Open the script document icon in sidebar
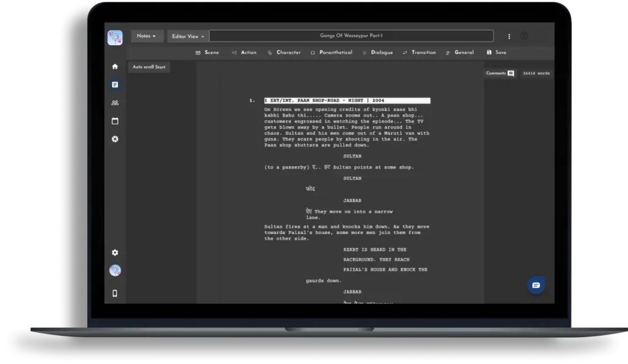 pos(115,85)
